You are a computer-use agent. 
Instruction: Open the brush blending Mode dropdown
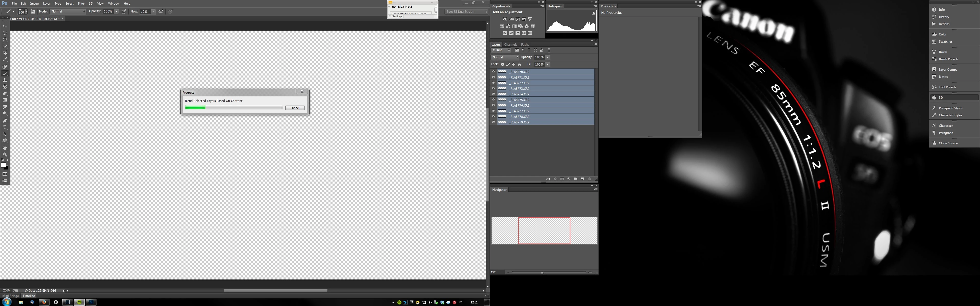[x=68, y=11]
